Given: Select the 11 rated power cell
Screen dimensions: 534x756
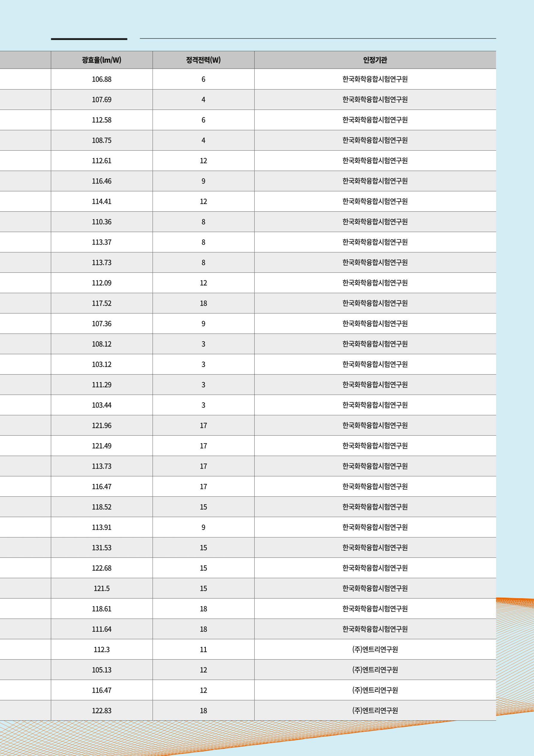Looking at the screenshot, I should (x=203, y=649).
